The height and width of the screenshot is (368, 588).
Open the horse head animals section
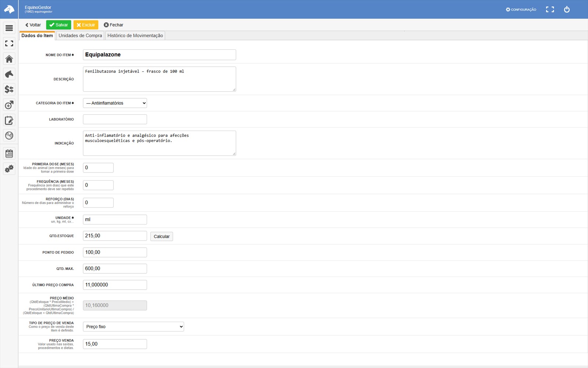tap(9, 74)
